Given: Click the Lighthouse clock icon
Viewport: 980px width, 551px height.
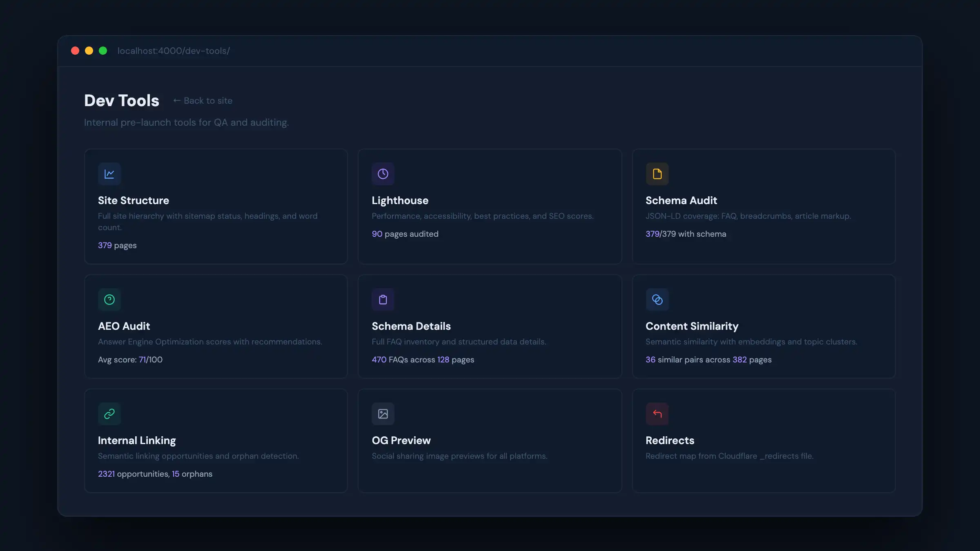Looking at the screenshot, I should pos(383,174).
